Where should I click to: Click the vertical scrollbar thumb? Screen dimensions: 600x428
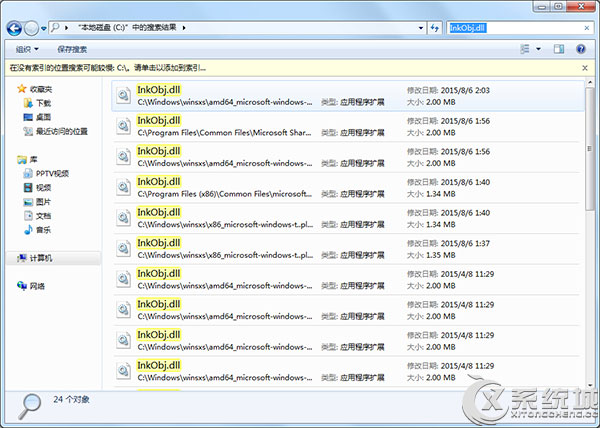590,148
